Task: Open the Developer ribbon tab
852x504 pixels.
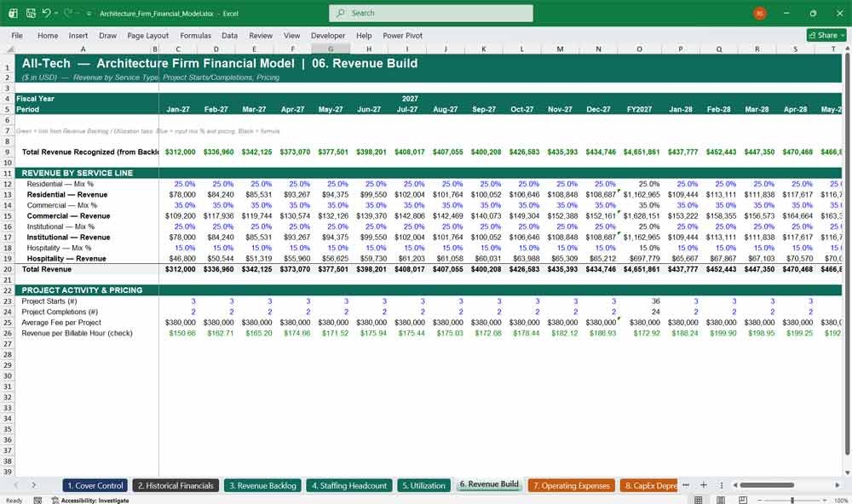Action: [328, 35]
